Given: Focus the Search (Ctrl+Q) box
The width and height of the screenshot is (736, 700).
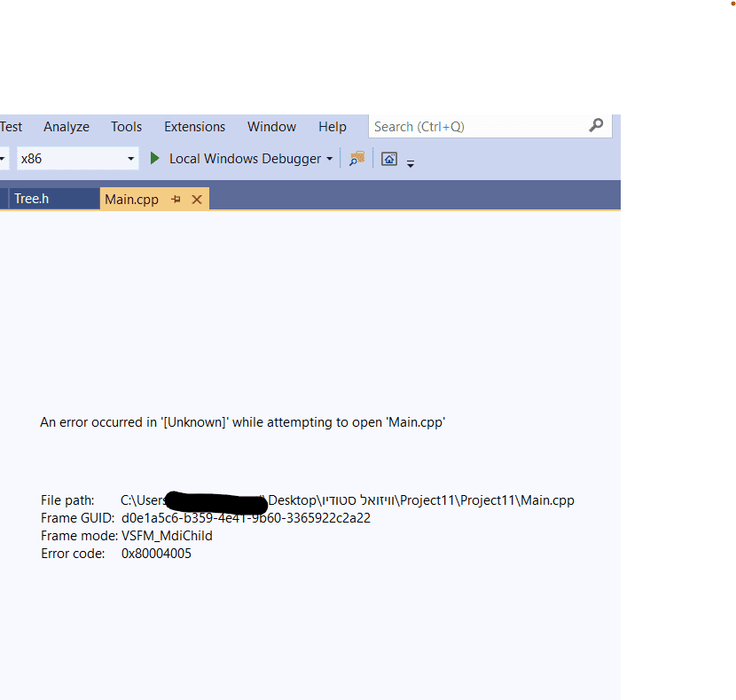Looking at the screenshot, I should pos(490,126).
